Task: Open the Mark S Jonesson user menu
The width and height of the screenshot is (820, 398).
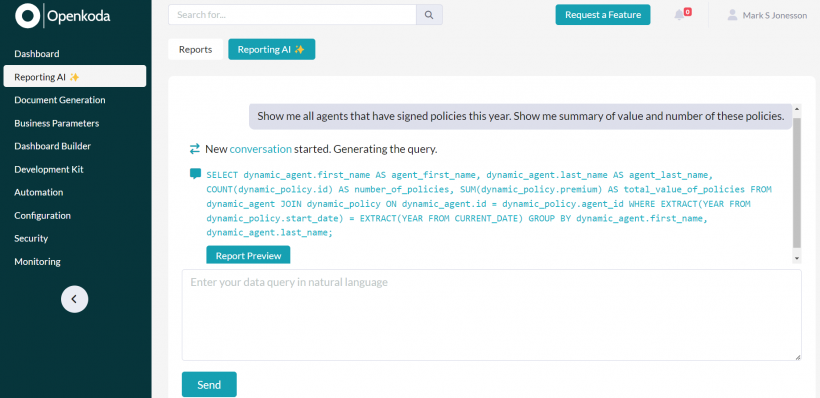Action: click(x=775, y=16)
